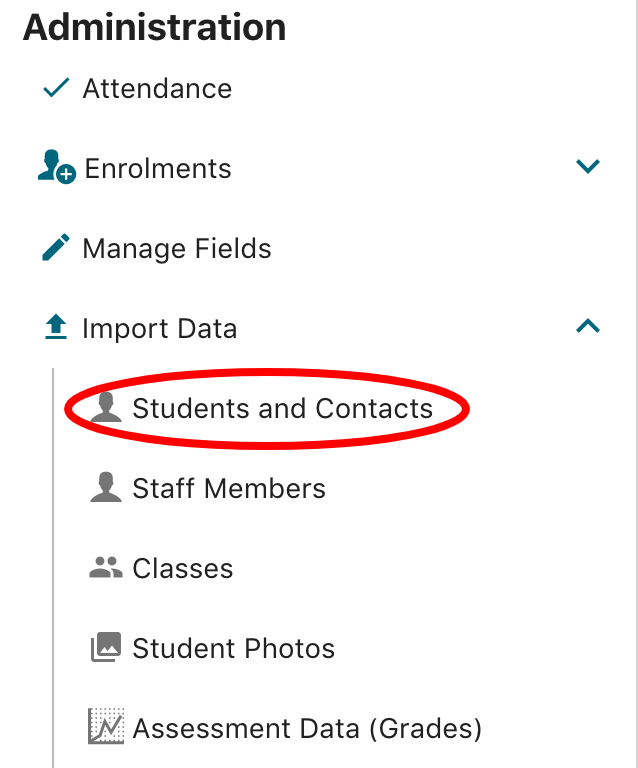Click the Classes group icon

[105, 568]
